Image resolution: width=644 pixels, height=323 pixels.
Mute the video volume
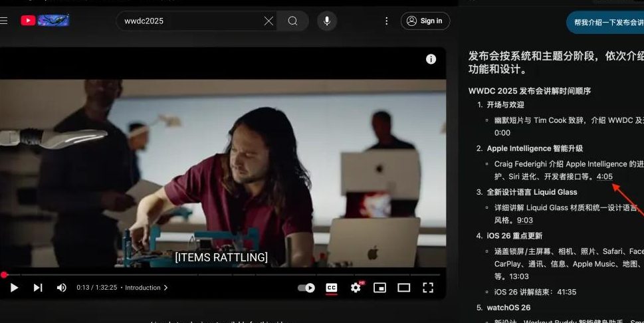pos(62,288)
